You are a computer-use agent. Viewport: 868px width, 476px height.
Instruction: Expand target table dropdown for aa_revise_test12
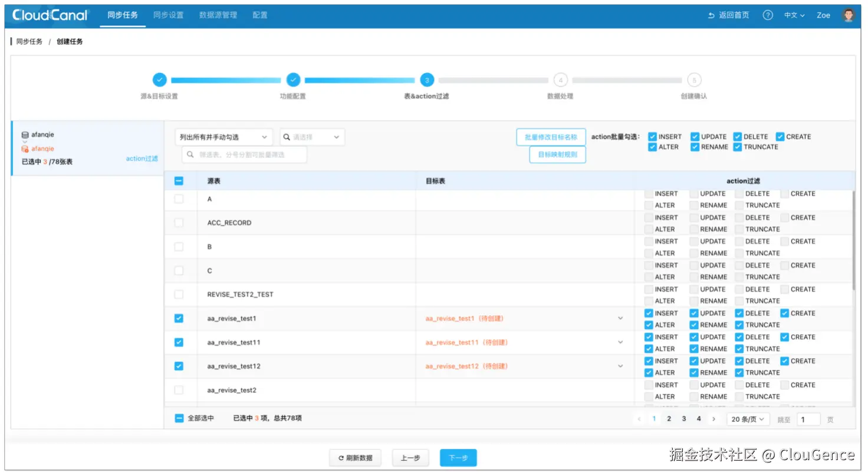click(620, 366)
